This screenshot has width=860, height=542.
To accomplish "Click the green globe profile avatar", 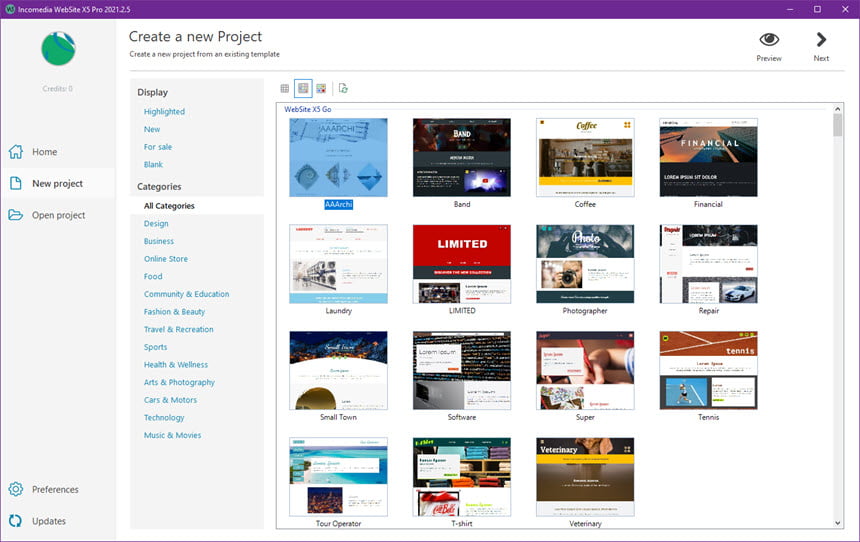I will click(58, 49).
